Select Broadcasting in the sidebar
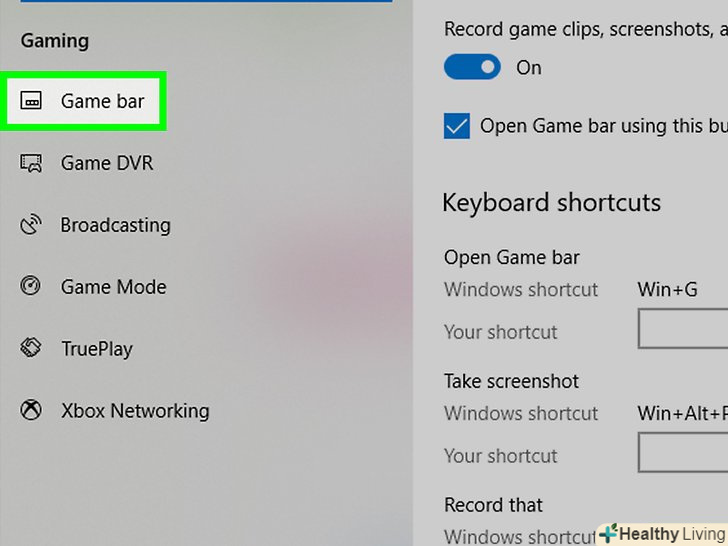The height and width of the screenshot is (546, 728). click(116, 225)
